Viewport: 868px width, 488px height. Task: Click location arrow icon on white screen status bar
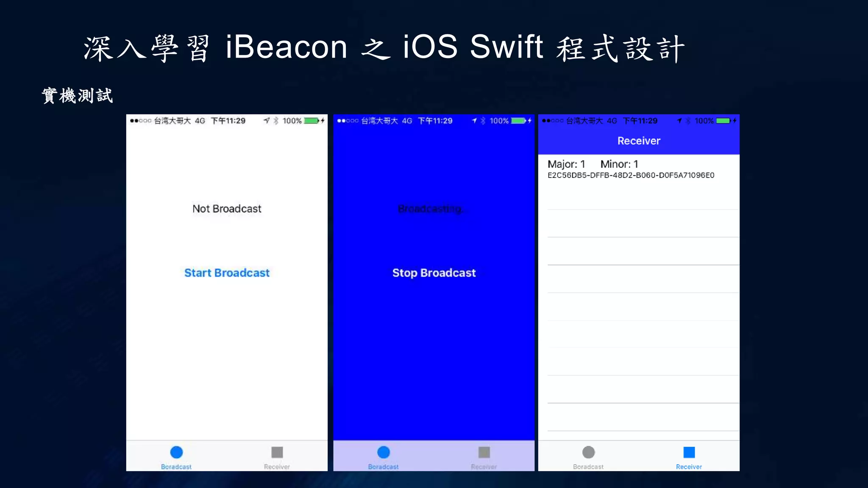267,121
